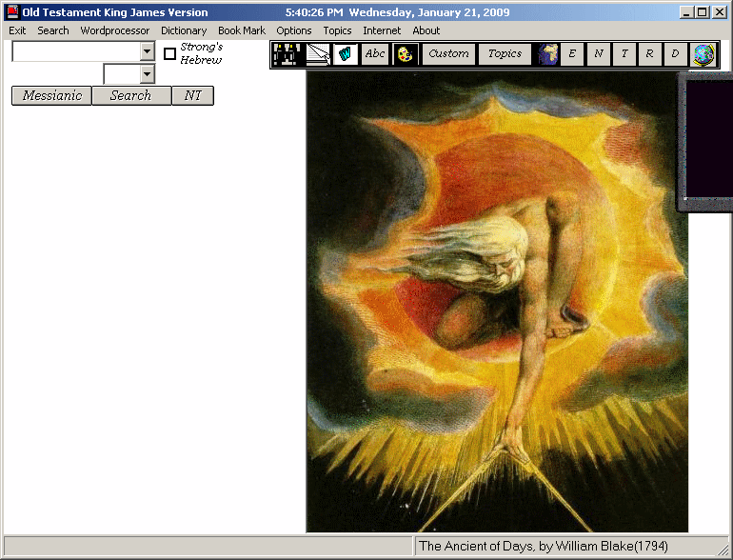Click the Messianic button
Viewport: 733px width, 560px height.
[x=52, y=95]
